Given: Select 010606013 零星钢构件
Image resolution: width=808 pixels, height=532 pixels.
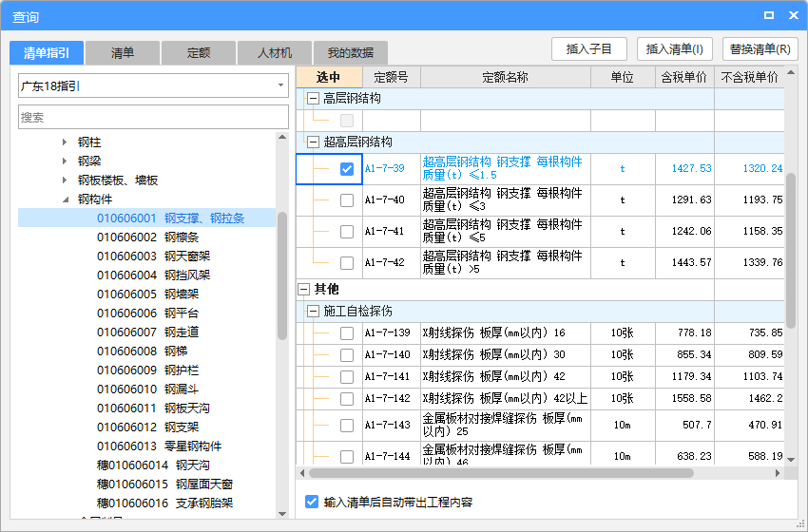Looking at the screenshot, I should [160, 446].
